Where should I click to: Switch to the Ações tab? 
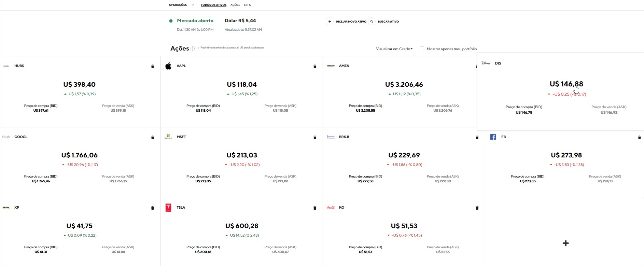coord(235,5)
